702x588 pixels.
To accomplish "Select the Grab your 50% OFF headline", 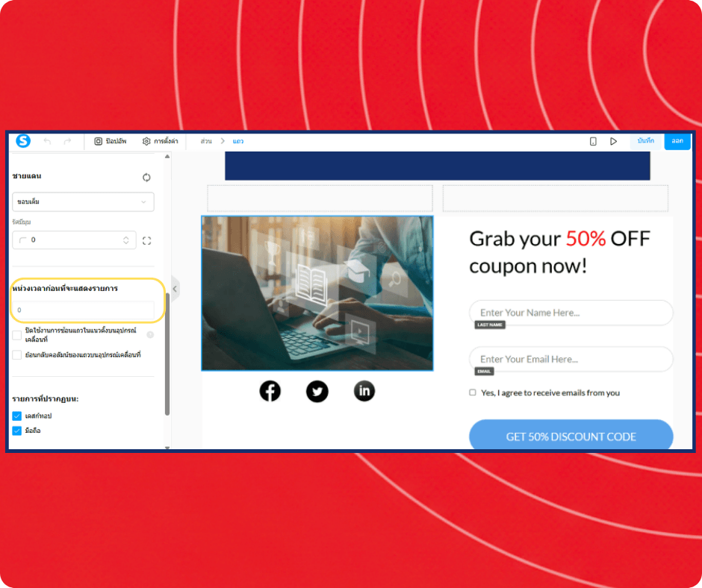I will coord(559,252).
